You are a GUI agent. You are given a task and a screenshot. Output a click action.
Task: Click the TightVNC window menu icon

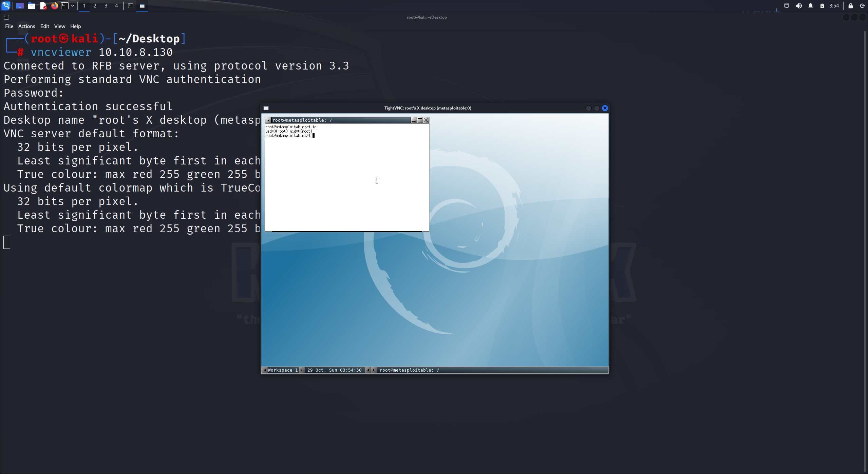266,108
